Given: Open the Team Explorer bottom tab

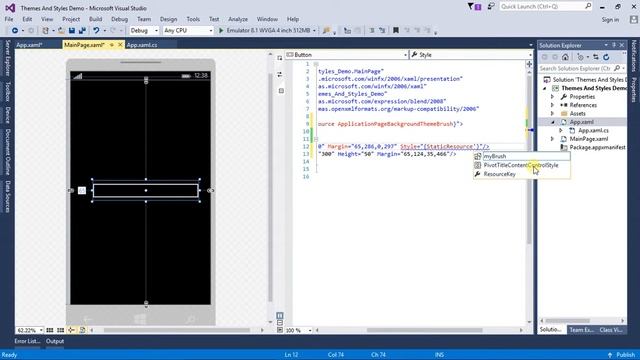Looking at the screenshot, I should 581,330.
